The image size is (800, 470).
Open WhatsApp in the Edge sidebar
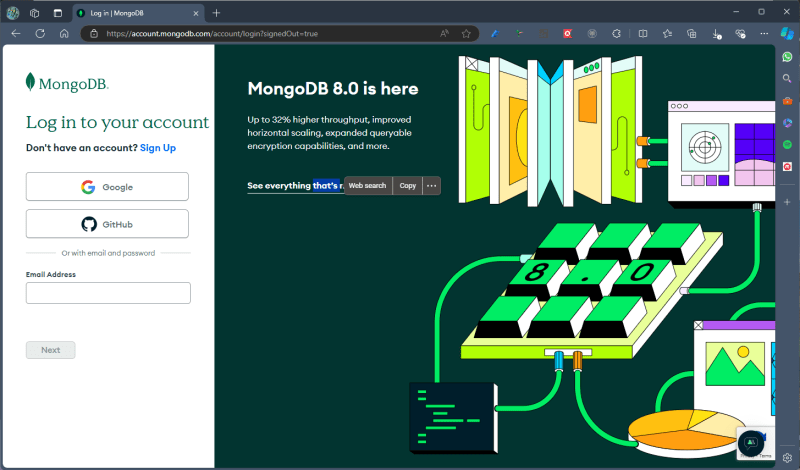(x=787, y=57)
